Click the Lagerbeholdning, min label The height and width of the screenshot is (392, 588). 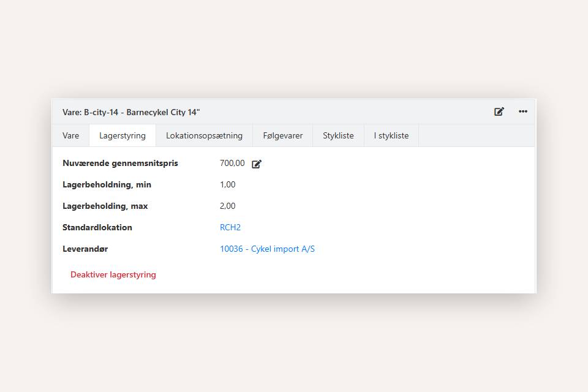[107, 184]
